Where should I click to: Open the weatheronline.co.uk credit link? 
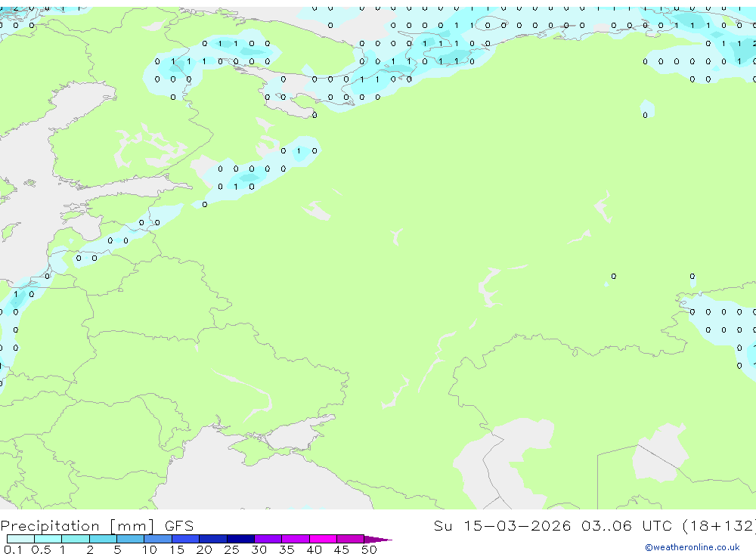[x=692, y=547]
